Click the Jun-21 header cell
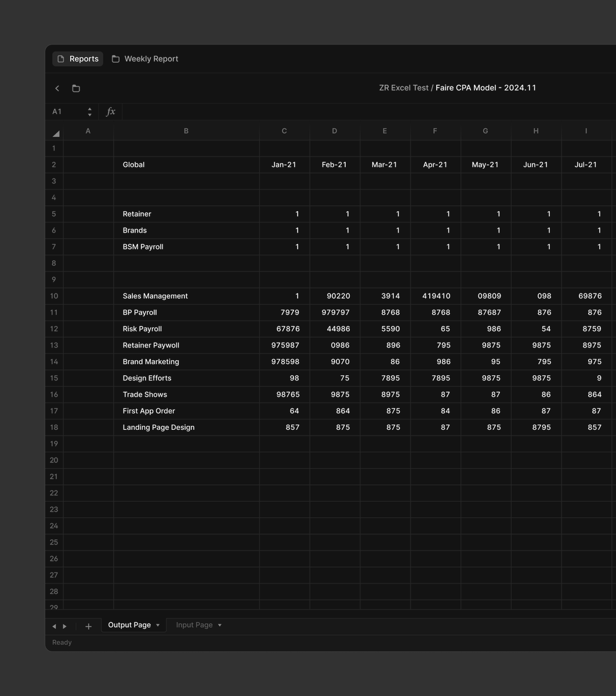Image resolution: width=616 pixels, height=696 pixels. pyautogui.click(x=536, y=165)
